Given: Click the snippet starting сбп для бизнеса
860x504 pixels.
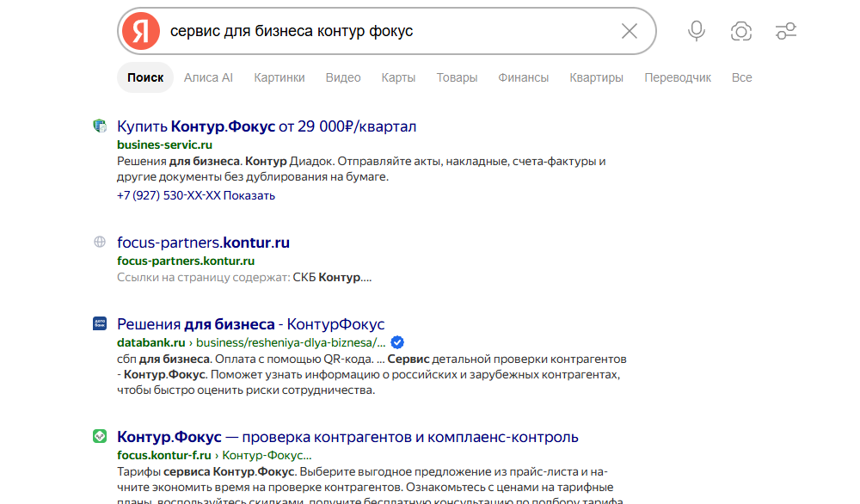Looking at the screenshot, I should [x=372, y=375].
